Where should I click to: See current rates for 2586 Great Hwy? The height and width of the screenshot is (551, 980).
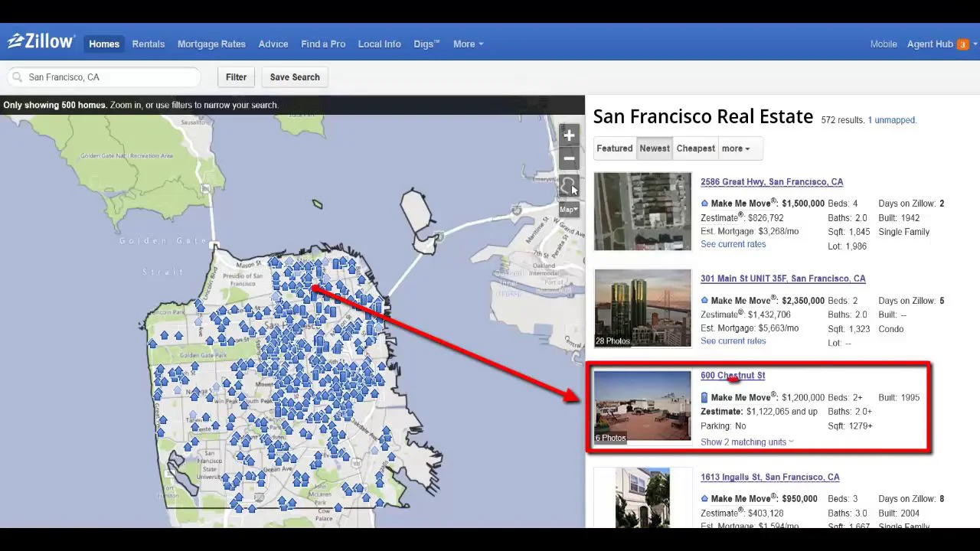[x=733, y=244]
